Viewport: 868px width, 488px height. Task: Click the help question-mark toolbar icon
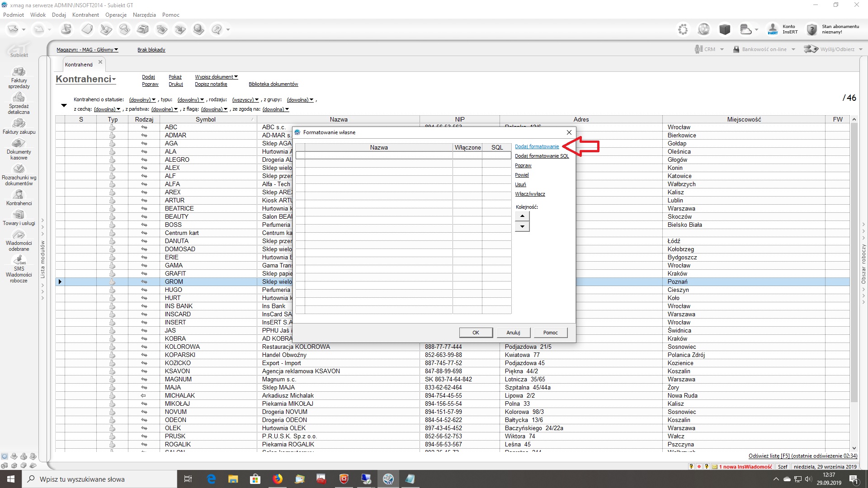217,29
